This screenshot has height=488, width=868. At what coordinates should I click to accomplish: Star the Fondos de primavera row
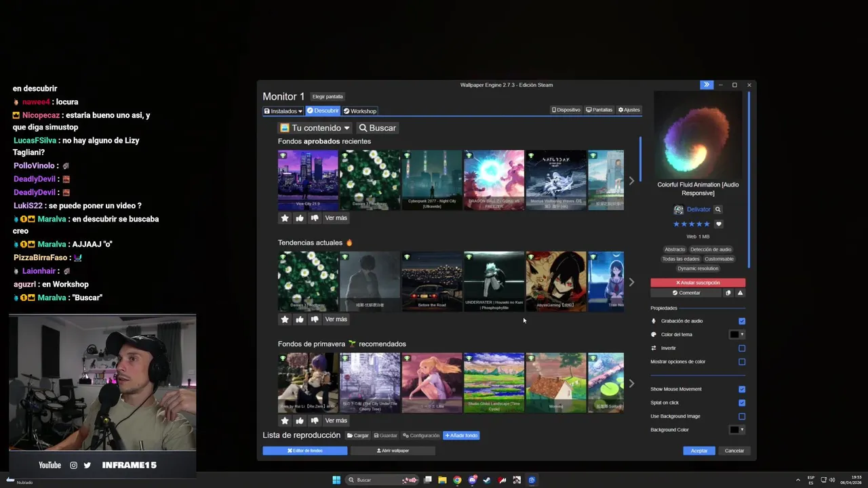[285, 420]
